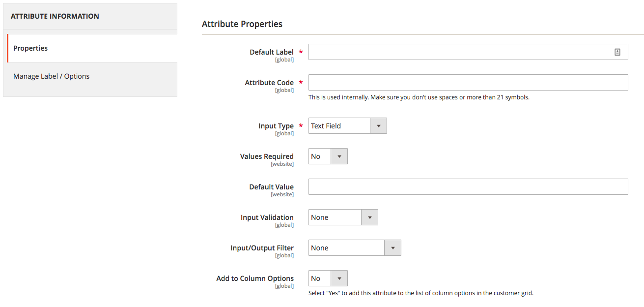Focus the Default Label text input box
Screen dimensions: 644x307
(x=459, y=52)
